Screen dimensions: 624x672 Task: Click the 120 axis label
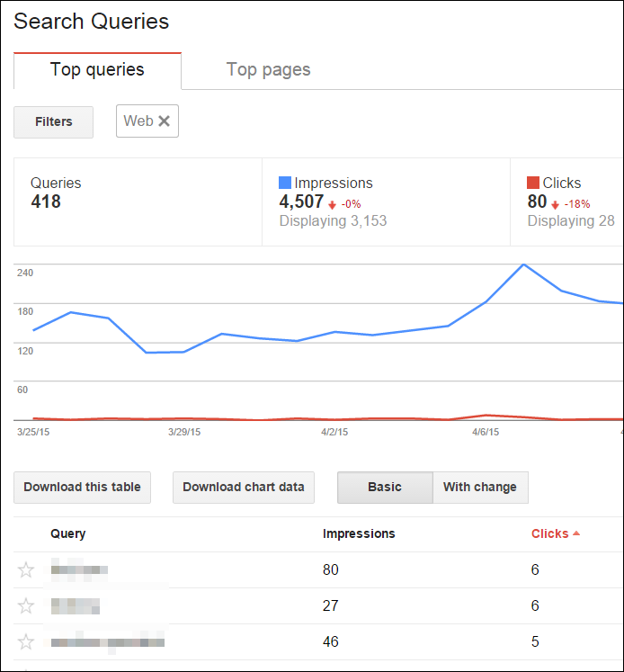click(x=25, y=351)
